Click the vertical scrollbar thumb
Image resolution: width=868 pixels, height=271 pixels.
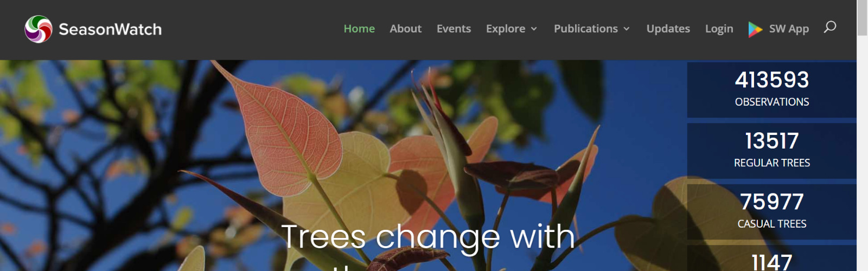[x=862, y=17]
